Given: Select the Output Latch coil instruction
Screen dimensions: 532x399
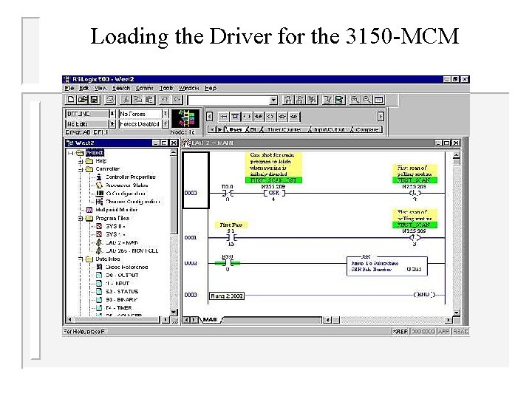Looking at the screenshot, I should (282, 117).
